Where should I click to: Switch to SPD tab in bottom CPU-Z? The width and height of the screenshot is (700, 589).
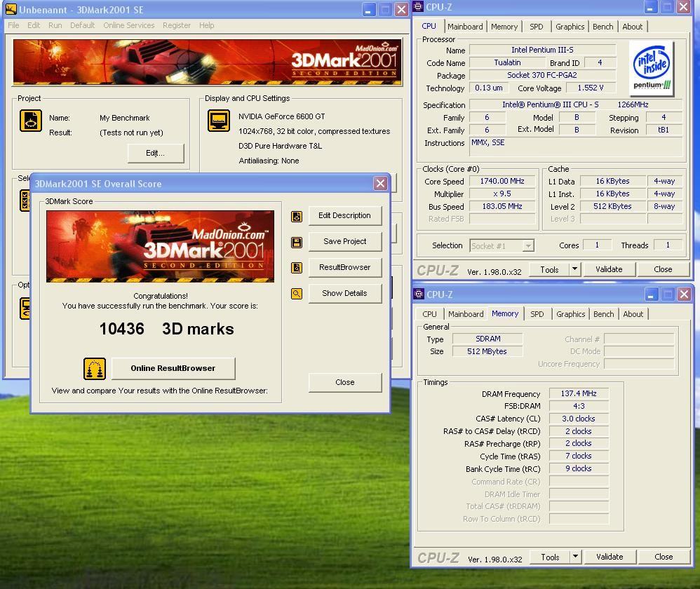537,314
